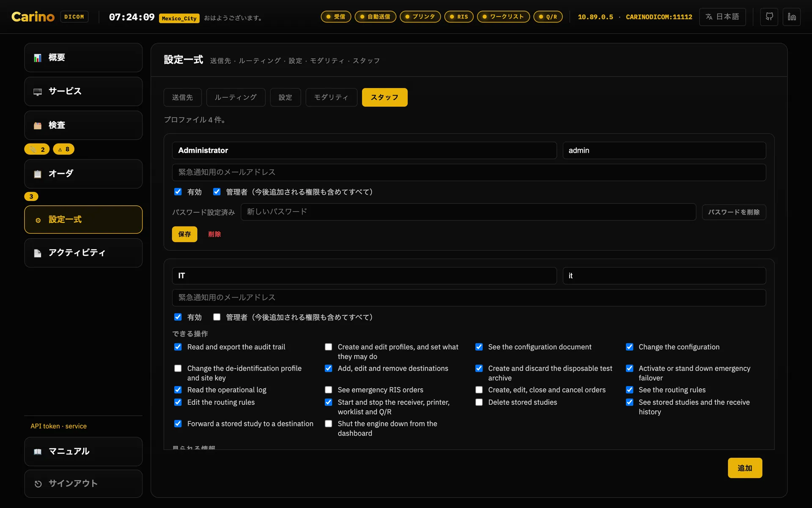812x508 pixels.
Task: Click the サービス monitor icon
Action: (x=38, y=91)
